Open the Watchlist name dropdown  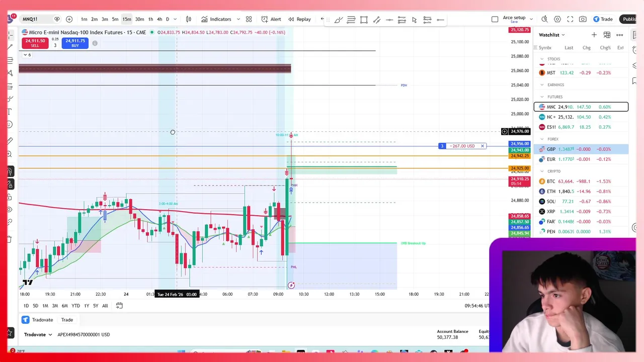552,35
